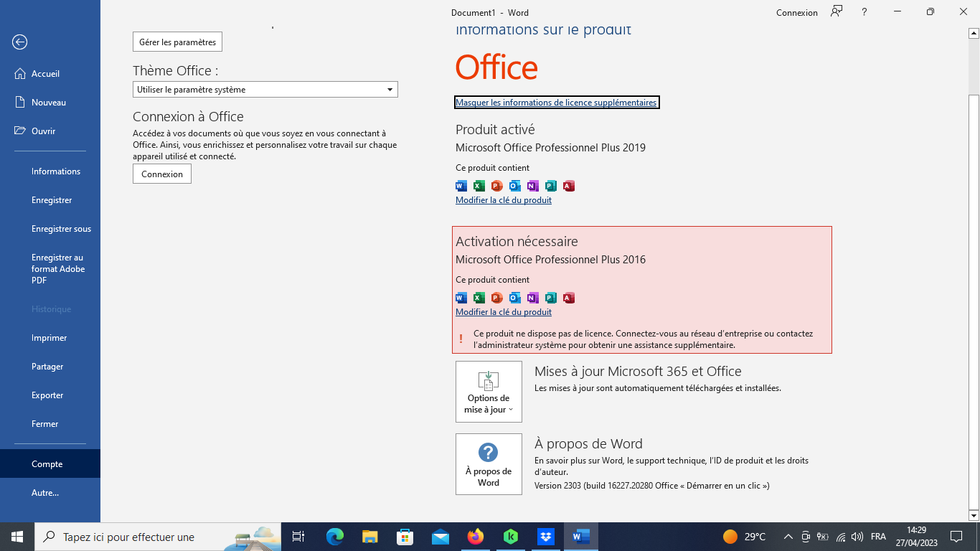
Task: Click the Word icon under Office Professionnel Plus 2019
Action: tap(461, 186)
